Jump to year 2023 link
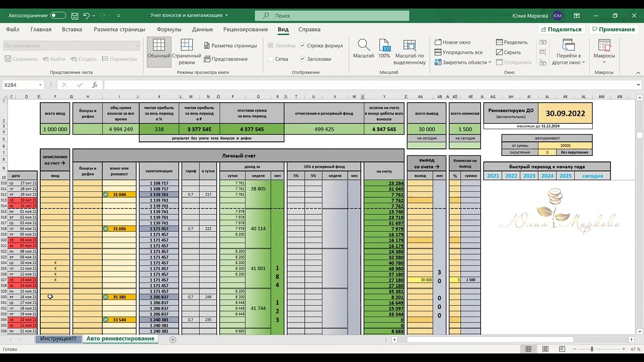This screenshot has height=362, width=644. (x=529, y=176)
